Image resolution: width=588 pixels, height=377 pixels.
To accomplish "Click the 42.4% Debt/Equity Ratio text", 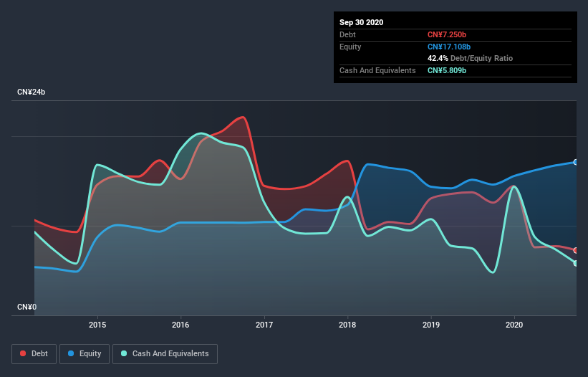I will click(471, 59).
